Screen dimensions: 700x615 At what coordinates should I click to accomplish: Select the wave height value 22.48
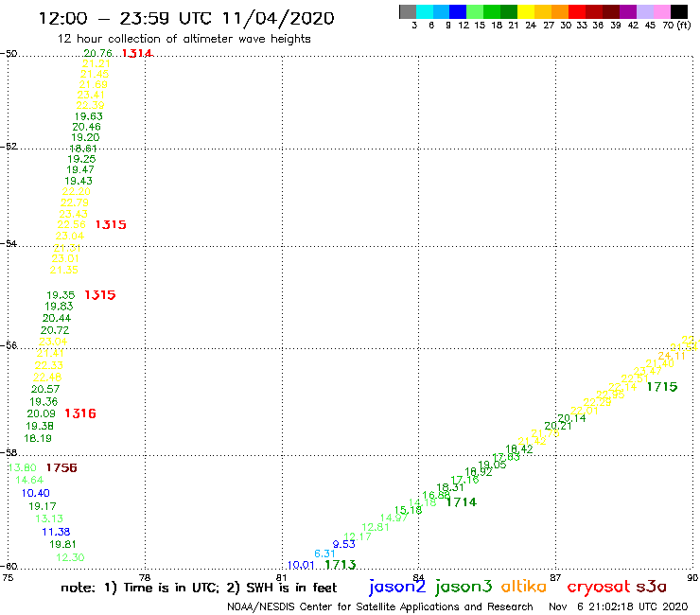point(47,377)
